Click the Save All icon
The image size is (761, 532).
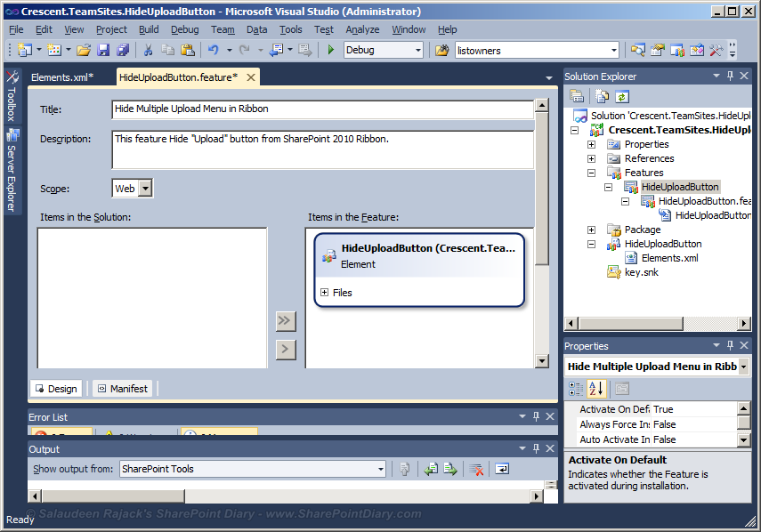(123, 50)
